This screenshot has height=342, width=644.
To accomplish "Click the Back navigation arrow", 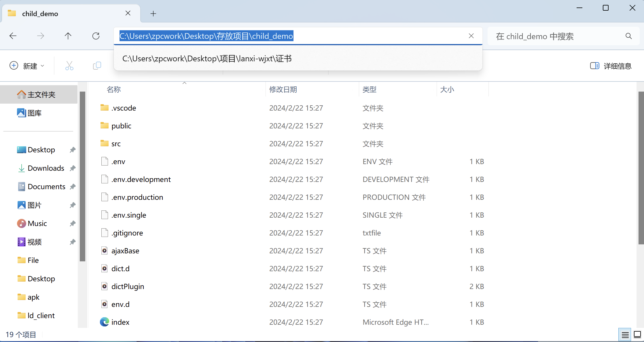I will 13,36.
